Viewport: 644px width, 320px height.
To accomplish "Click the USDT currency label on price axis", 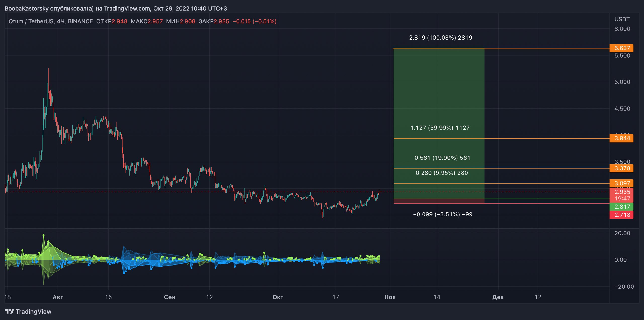I will [x=622, y=19].
